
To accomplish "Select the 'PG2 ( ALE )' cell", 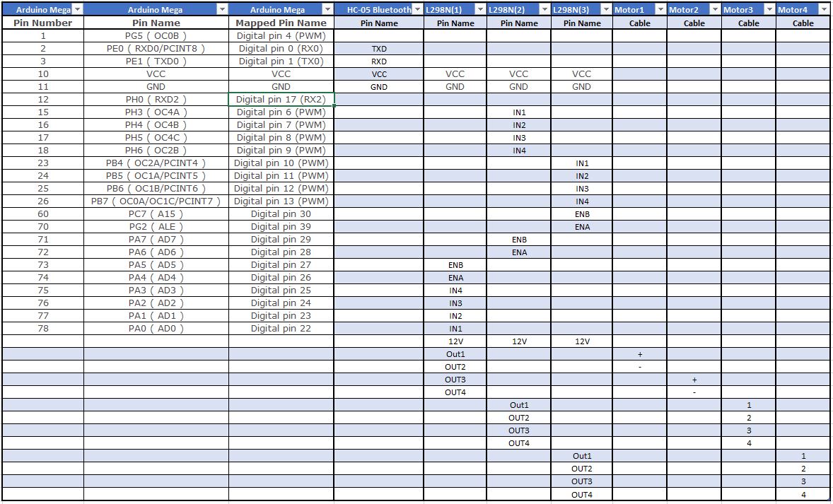I will [x=156, y=227].
